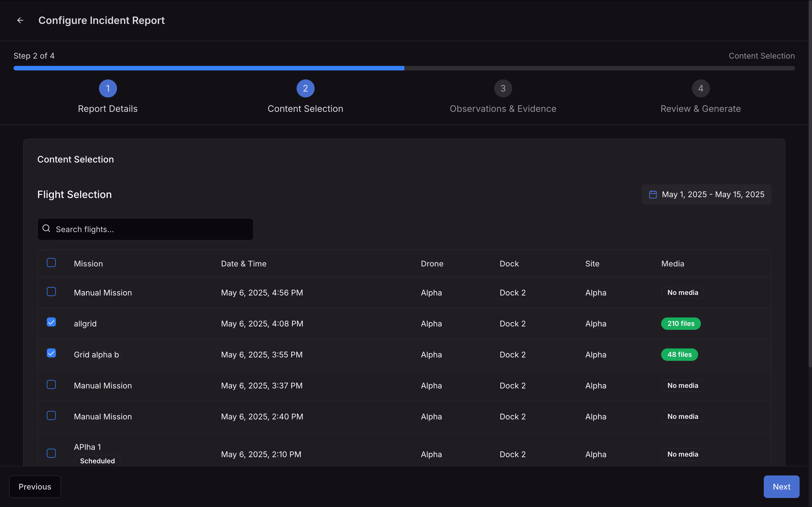Uncheck the Grid alpha b checkbox
This screenshot has width=812, height=507.
(x=51, y=353)
